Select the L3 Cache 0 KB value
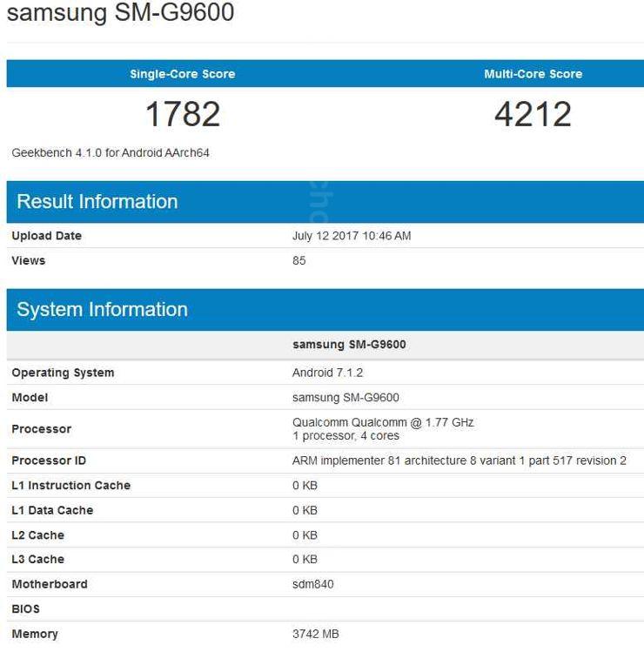644x652 pixels. [305, 559]
